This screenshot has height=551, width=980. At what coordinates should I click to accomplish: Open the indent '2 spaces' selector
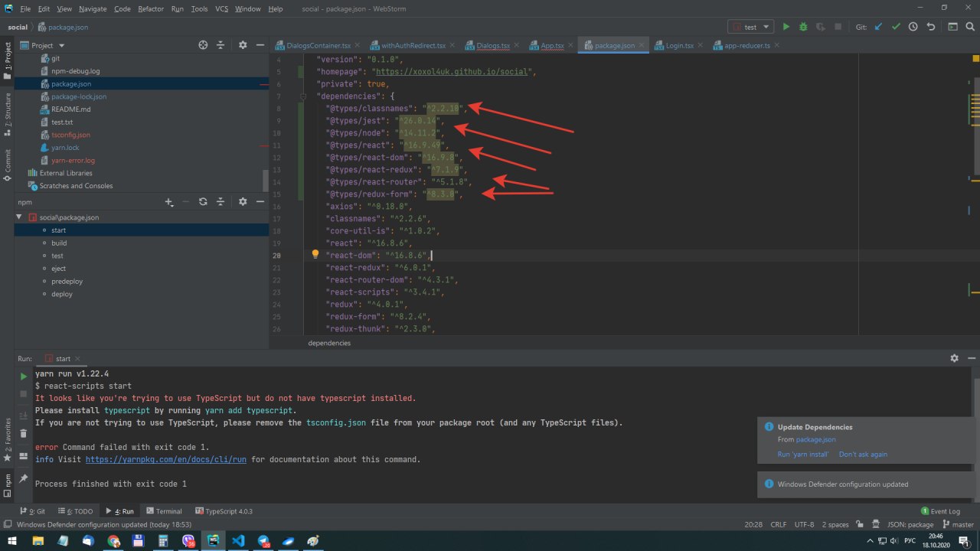point(835,525)
